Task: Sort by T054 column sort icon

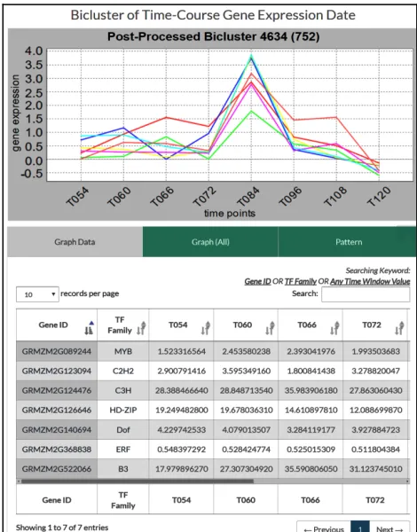Action: tap(206, 328)
